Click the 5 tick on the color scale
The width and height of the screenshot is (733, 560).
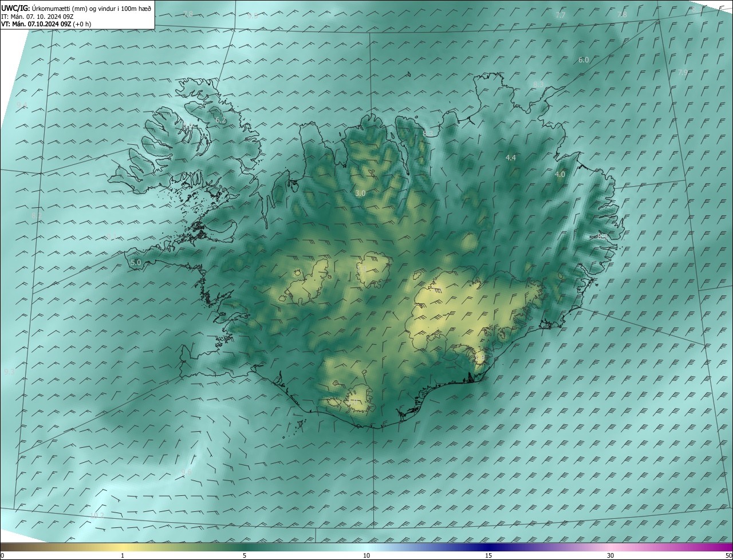245,555
